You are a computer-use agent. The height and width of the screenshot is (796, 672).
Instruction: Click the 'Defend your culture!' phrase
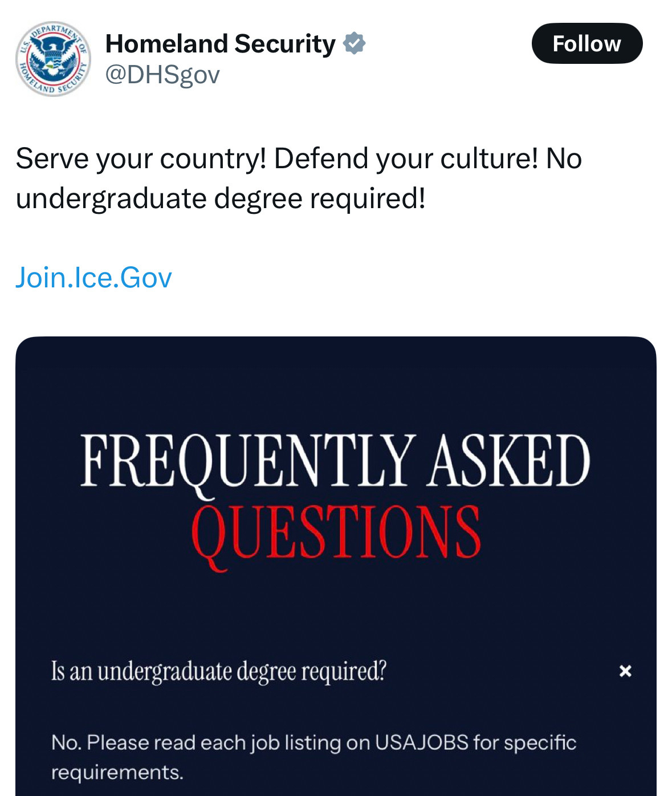coord(406,159)
